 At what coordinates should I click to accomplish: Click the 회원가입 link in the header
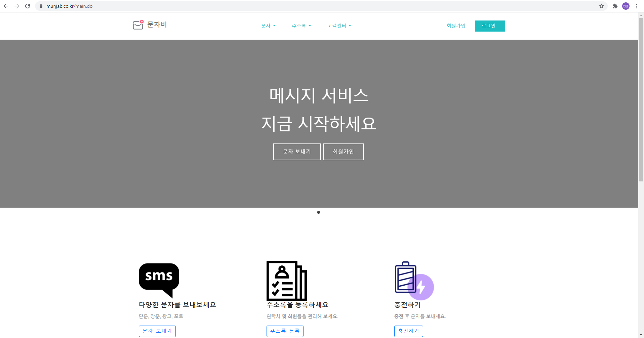coord(455,26)
